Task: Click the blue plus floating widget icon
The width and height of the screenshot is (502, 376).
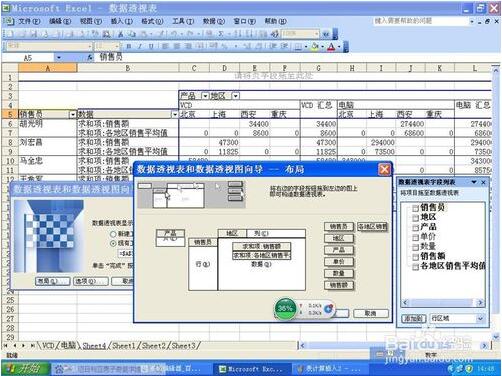Action: (328, 309)
